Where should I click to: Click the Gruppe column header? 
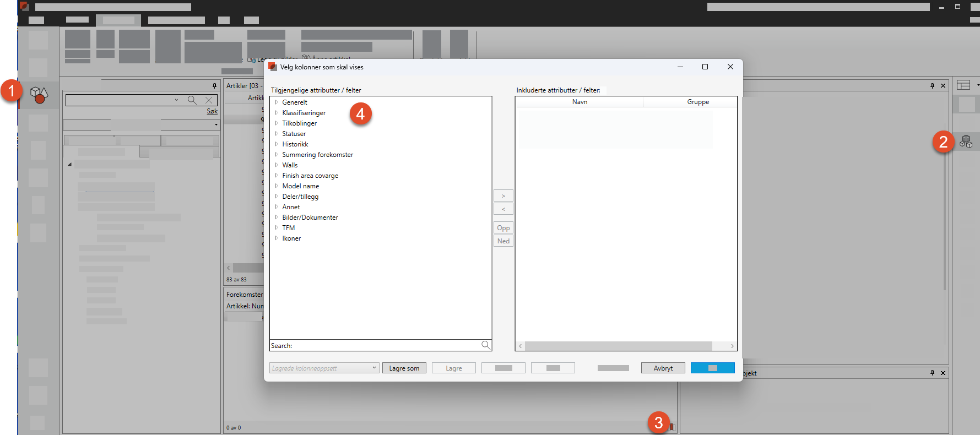697,102
